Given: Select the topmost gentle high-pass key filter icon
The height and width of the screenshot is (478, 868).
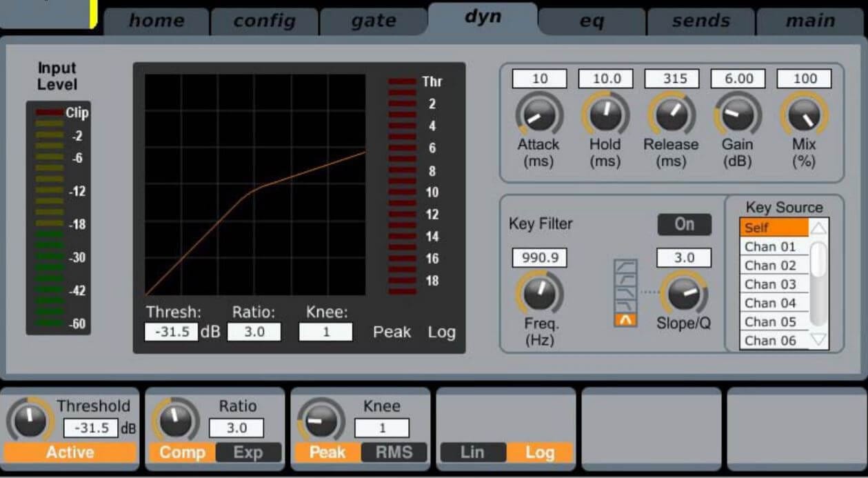Looking at the screenshot, I should 625,266.
